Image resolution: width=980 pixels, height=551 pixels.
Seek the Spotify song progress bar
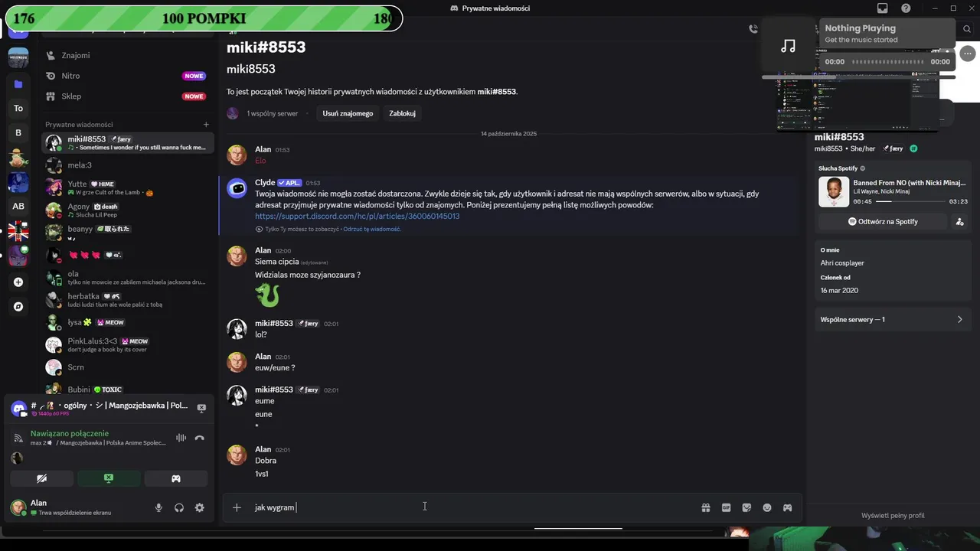(910, 201)
